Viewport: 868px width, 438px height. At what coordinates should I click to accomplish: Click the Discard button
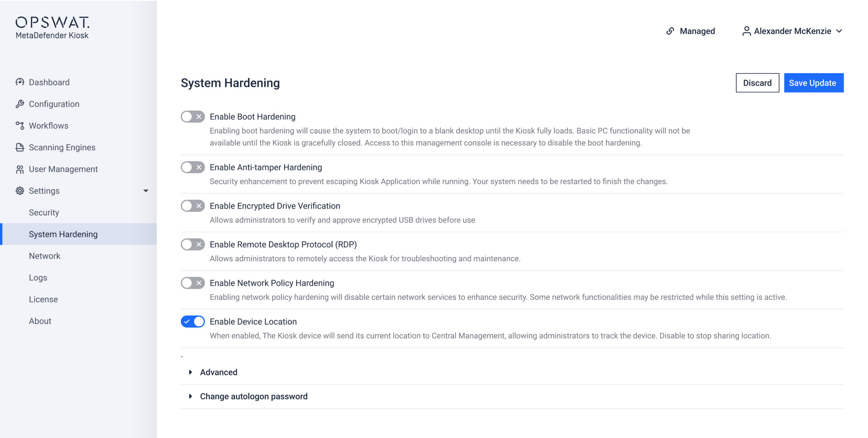pos(757,83)
